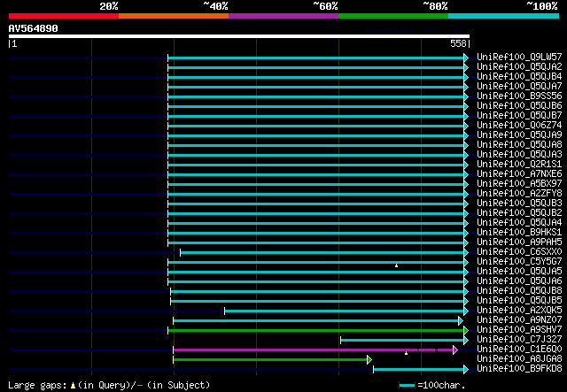
Task: Click the cyan arrowhead ending A9NZ07 alignment
Action: pyautogui.click(x=461, y=321)
